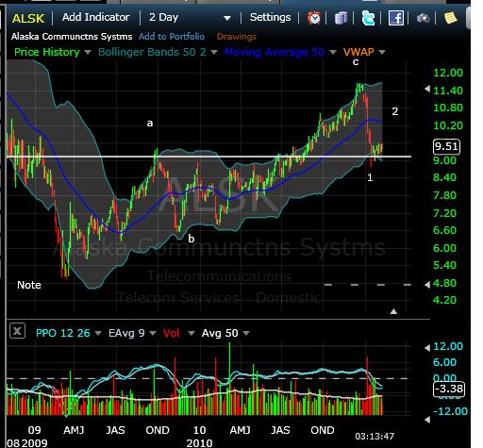Expand the Price History dropdown arrow
483x448 pixels.
(x=88, y=52)
